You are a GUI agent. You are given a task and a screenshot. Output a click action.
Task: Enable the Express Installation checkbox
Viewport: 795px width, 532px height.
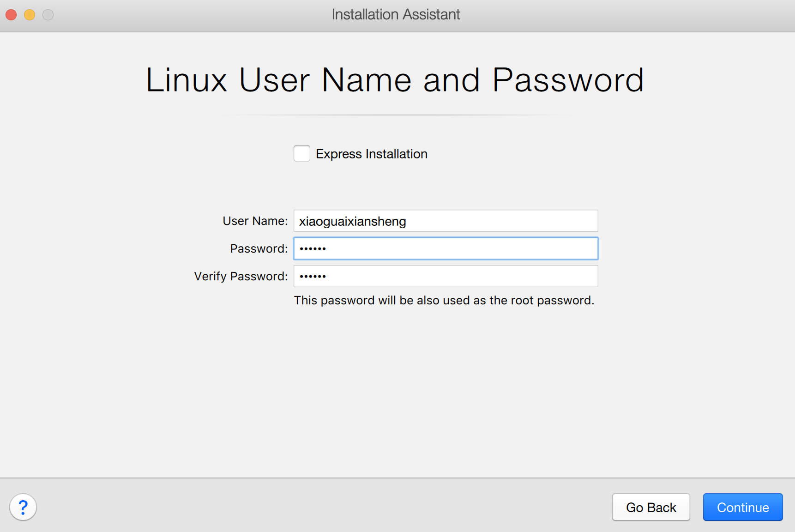[x=302, y=153]
